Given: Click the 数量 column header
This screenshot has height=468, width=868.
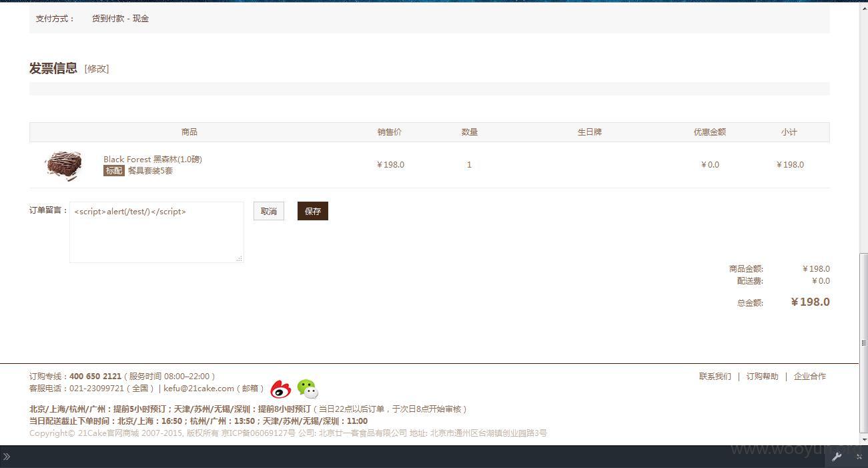Looking at the screenshot, I should click(x=470, y=132).
